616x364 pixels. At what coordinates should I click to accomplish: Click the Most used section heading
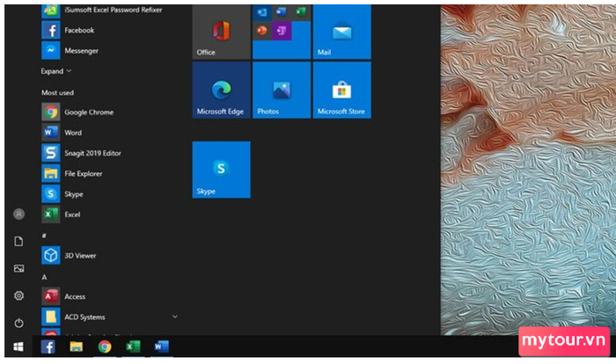(x=58, y=92)
